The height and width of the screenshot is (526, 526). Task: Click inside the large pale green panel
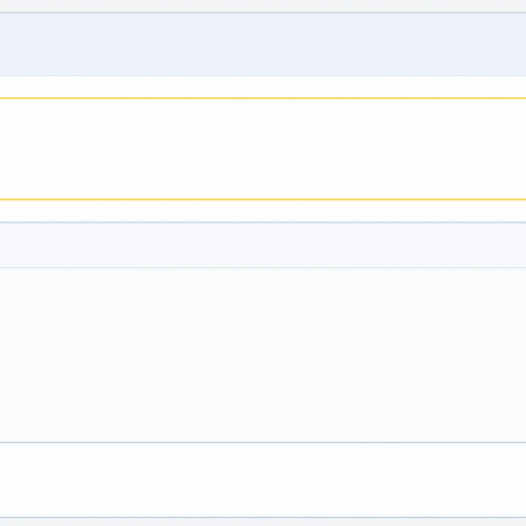coord(263,355)
